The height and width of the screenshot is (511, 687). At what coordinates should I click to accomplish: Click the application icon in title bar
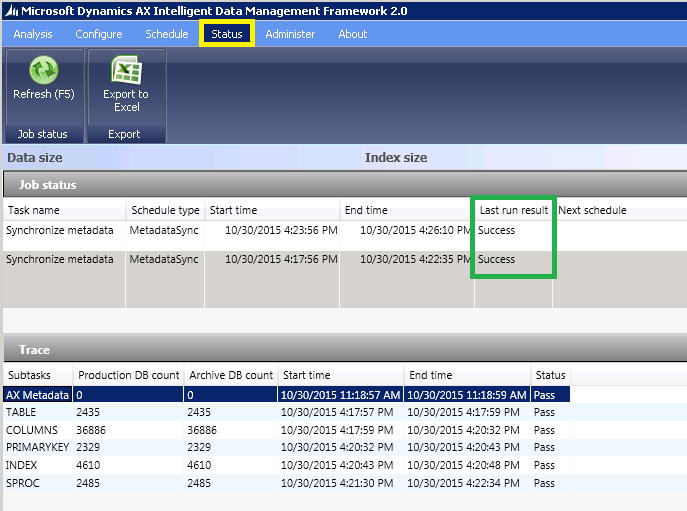pyautogui.click(x=10, y=10)
